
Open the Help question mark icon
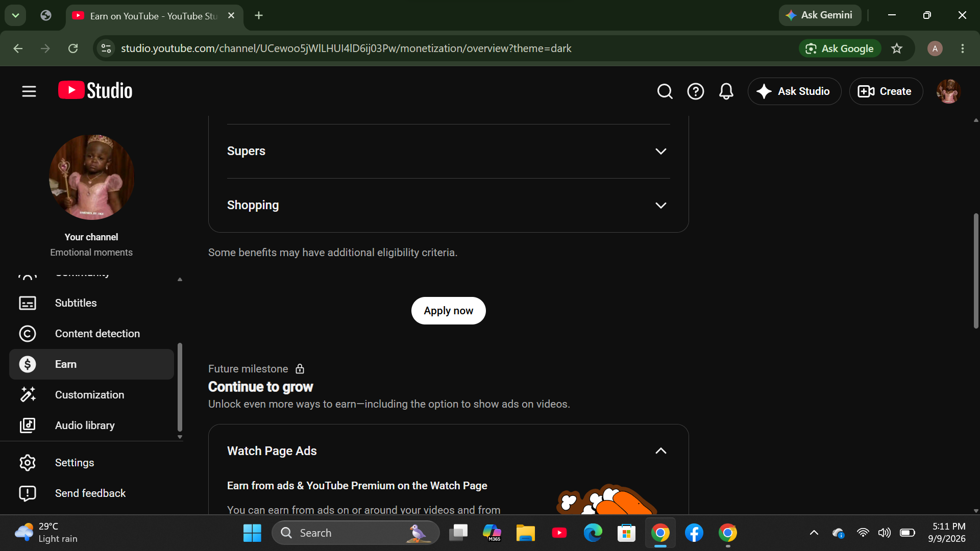coord(695,91)
